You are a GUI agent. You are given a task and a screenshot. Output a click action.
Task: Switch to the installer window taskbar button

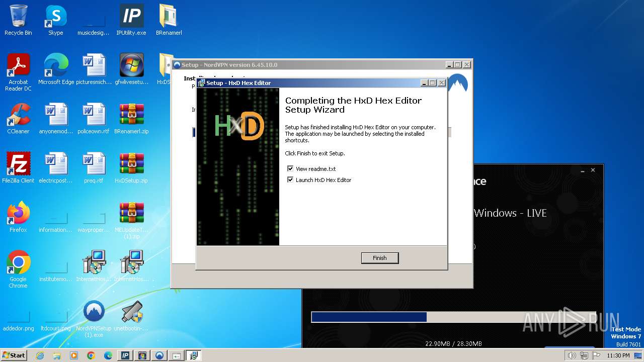point(177,355)
